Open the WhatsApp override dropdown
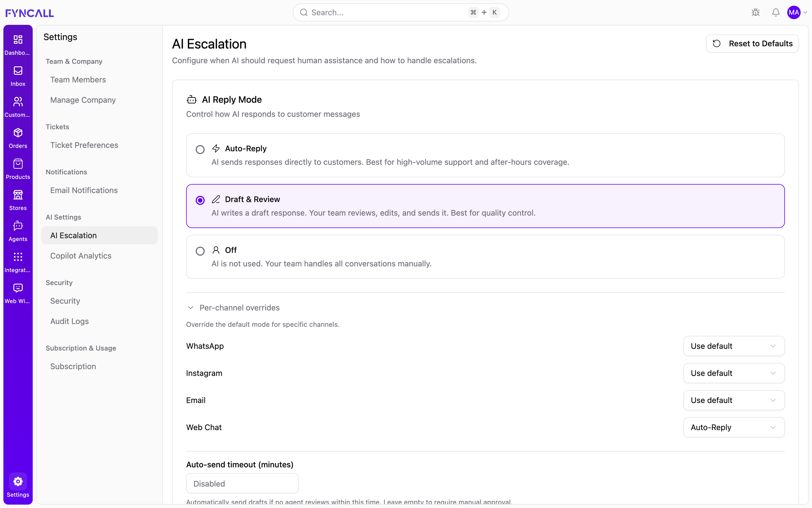Image resolution: width=812 pixels, height=508 pixels. click(734, 346)
